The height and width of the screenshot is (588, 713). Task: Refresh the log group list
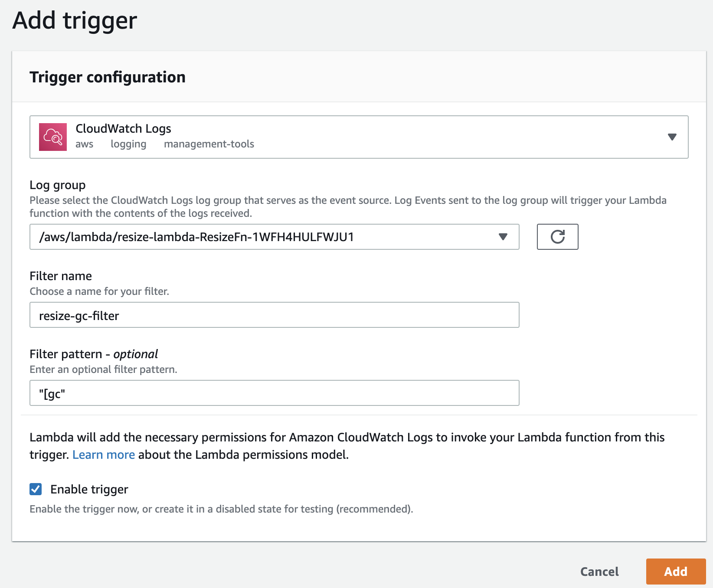[x=557, y=237]
